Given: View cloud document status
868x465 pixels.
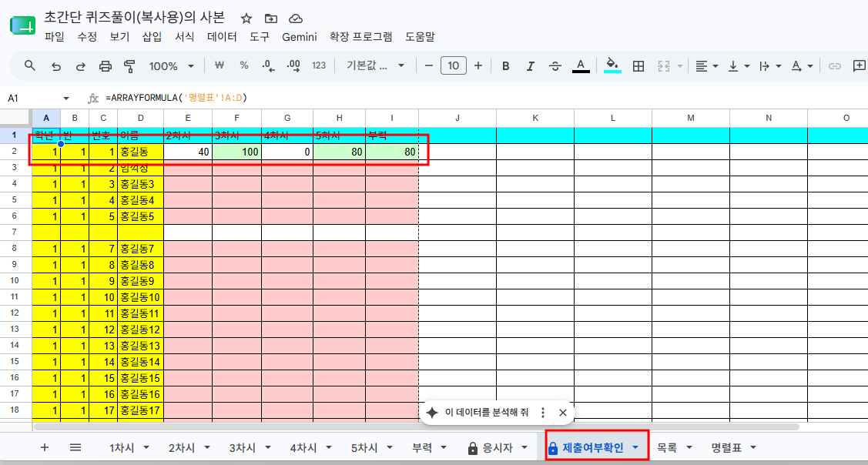Looking at the screenshot, I should click(x=296, y=18).
